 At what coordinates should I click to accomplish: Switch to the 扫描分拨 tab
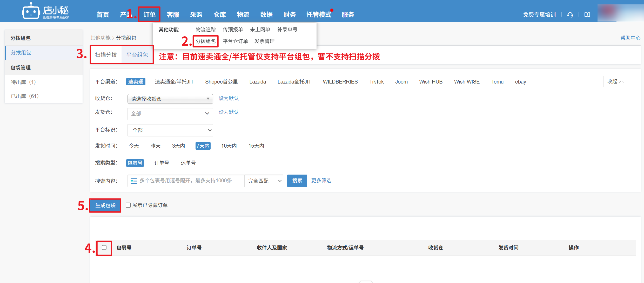(106, 55)
